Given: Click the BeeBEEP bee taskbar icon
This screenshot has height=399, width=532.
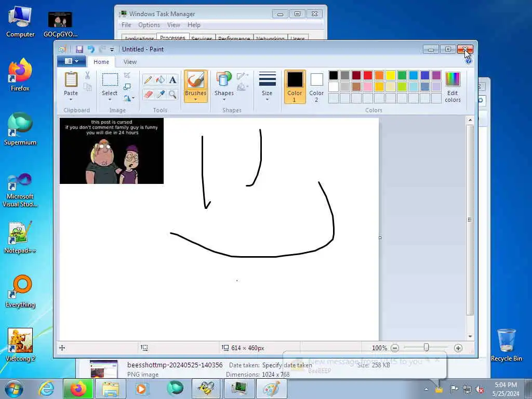Looking at the screenshot, I should click(206, 389).
